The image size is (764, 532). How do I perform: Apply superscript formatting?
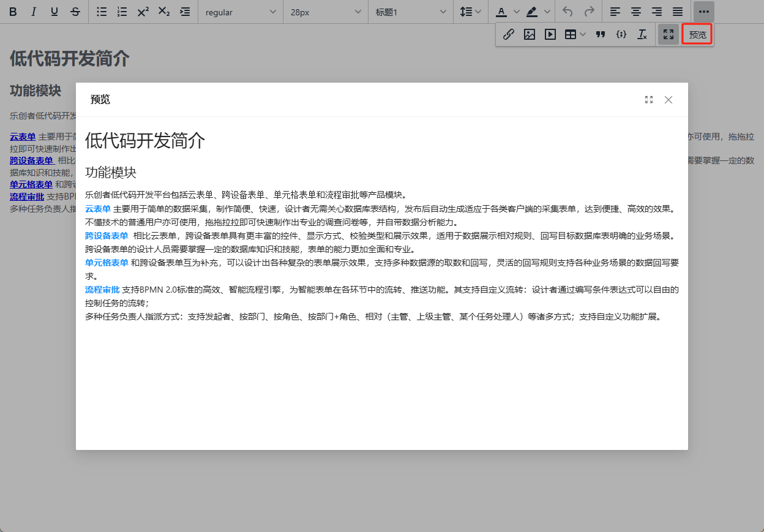(143, 12)
